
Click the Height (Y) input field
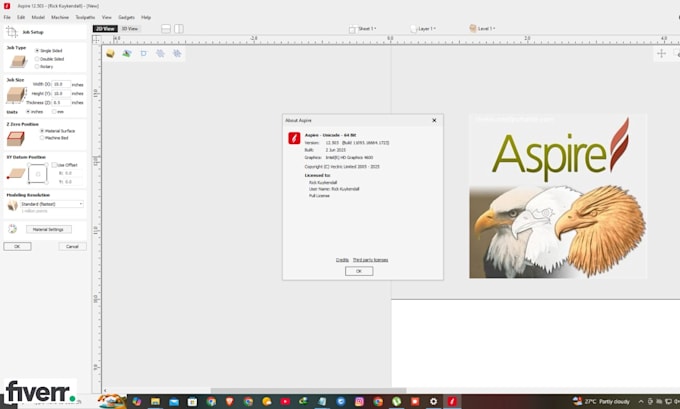(x=61, y=93)
